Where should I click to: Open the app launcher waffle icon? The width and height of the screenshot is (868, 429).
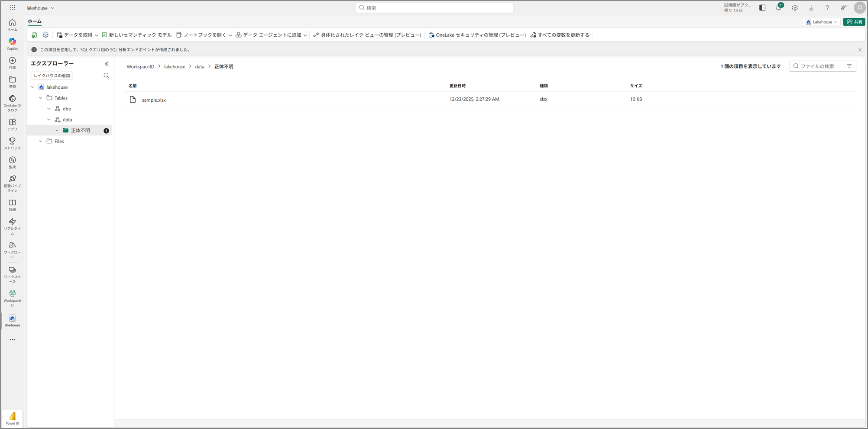click(12, 8)
